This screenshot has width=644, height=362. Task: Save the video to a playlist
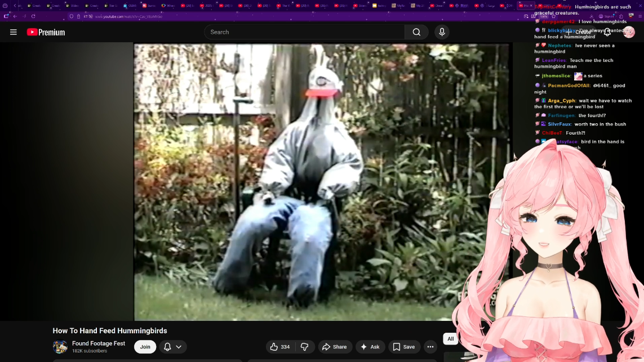404,347
